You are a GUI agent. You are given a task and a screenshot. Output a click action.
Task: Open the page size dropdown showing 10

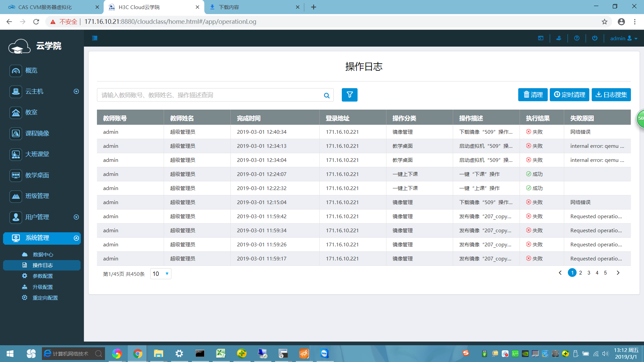[161, 274]
